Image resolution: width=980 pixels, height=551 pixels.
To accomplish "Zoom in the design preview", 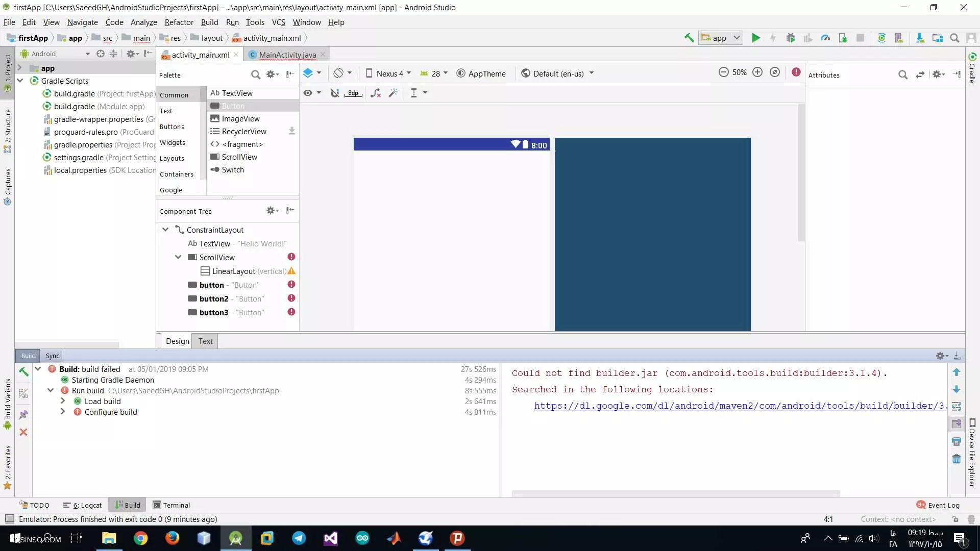I will click(x=757, y=72).
